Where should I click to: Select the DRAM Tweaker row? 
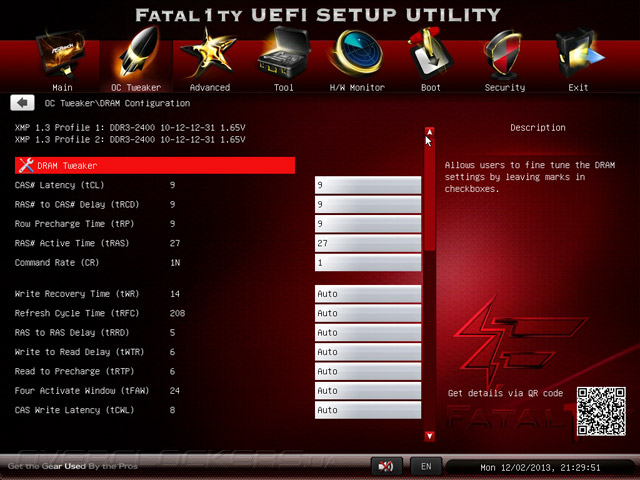[x=155, y=165]
